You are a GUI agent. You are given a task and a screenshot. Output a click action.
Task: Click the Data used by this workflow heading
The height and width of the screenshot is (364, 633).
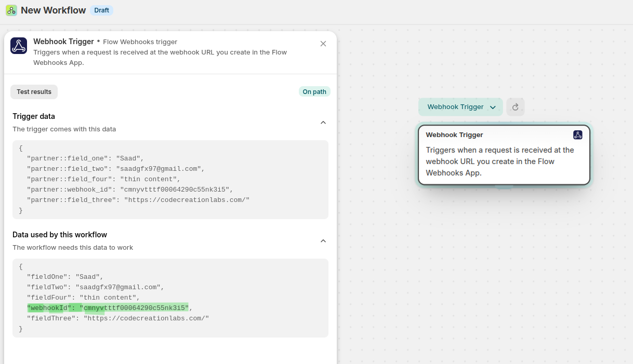coord(60,235)
